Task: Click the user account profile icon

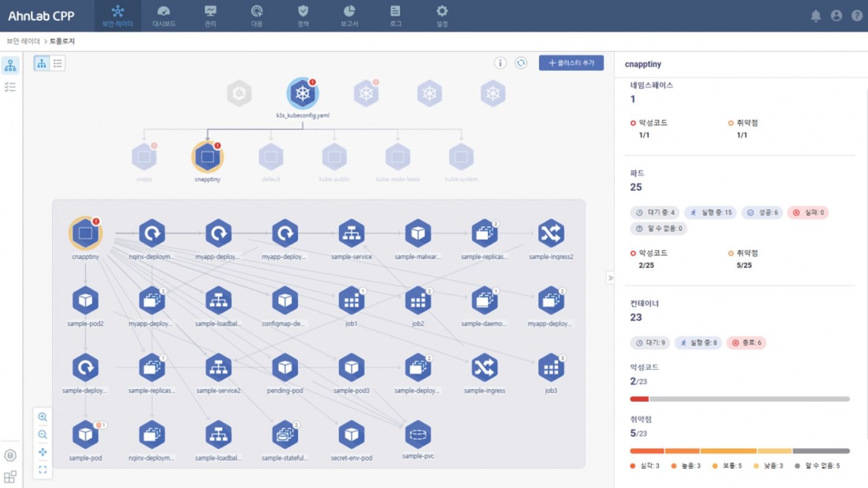Action: 836,16
